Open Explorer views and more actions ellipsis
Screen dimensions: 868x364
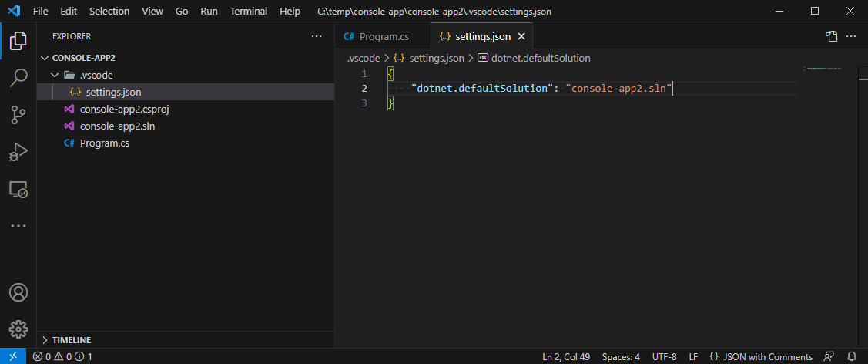point(316,36)
